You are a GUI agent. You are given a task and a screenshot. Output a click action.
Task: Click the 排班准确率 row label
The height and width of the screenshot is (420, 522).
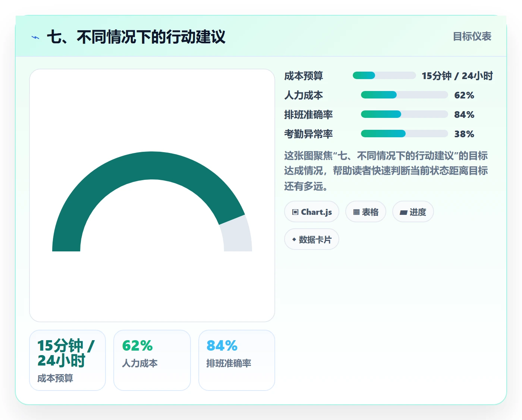click(308, 115)
